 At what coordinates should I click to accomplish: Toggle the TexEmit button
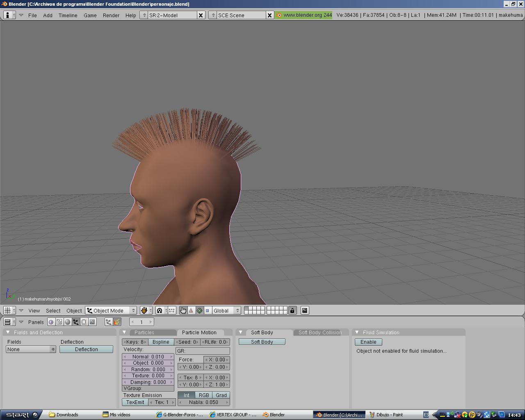[x=135, y=402]
